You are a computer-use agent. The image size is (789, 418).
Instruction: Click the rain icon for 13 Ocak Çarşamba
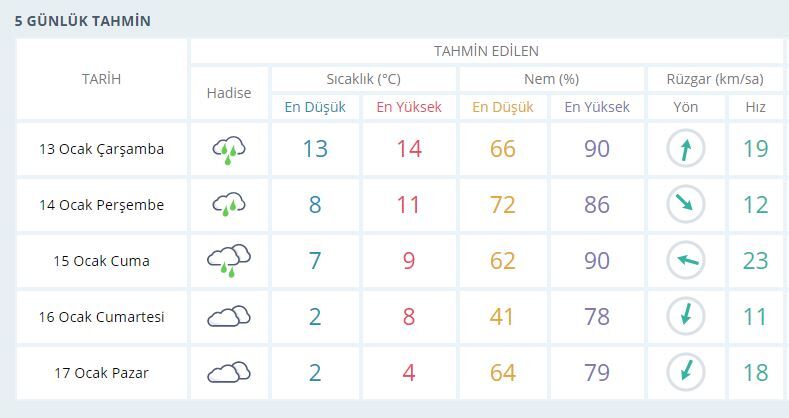click(229, 150)
